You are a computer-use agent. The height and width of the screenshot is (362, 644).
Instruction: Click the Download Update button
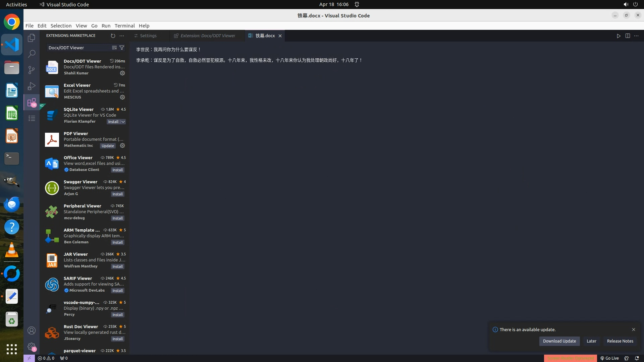559,341
